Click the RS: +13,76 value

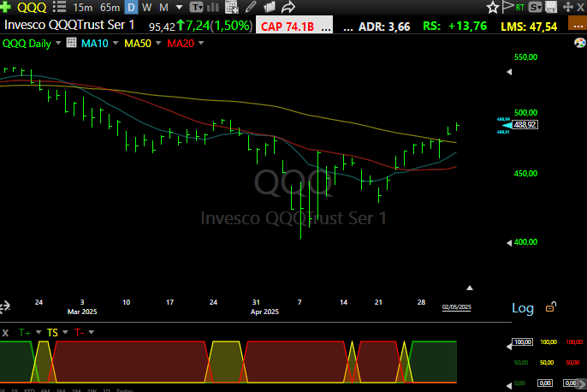(x=454, y=27)
